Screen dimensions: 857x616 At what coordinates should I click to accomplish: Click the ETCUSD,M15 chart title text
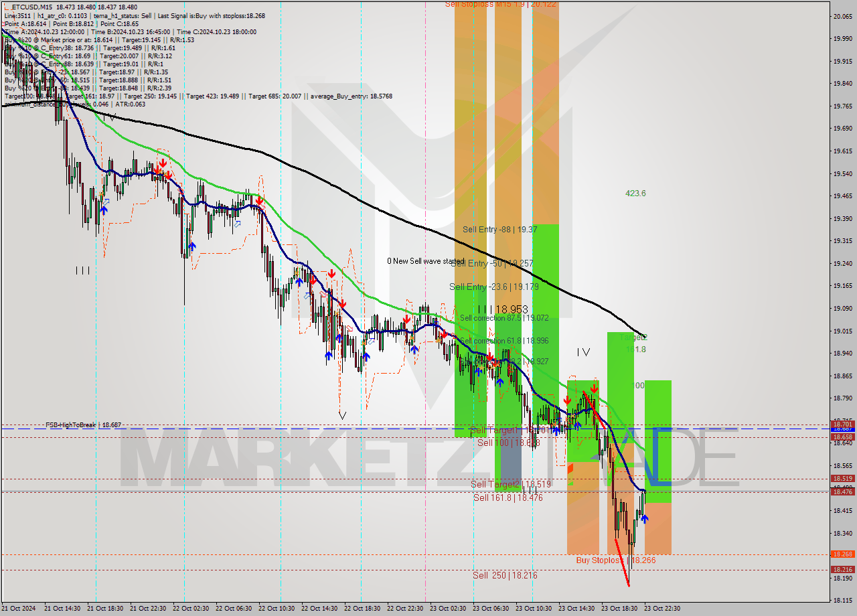click(33, 7)
